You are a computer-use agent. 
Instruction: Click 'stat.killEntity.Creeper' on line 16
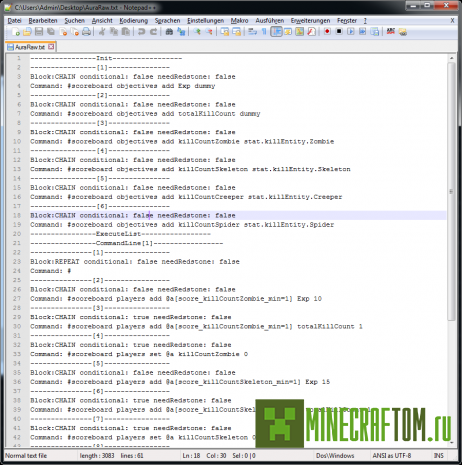pos(295,197)
